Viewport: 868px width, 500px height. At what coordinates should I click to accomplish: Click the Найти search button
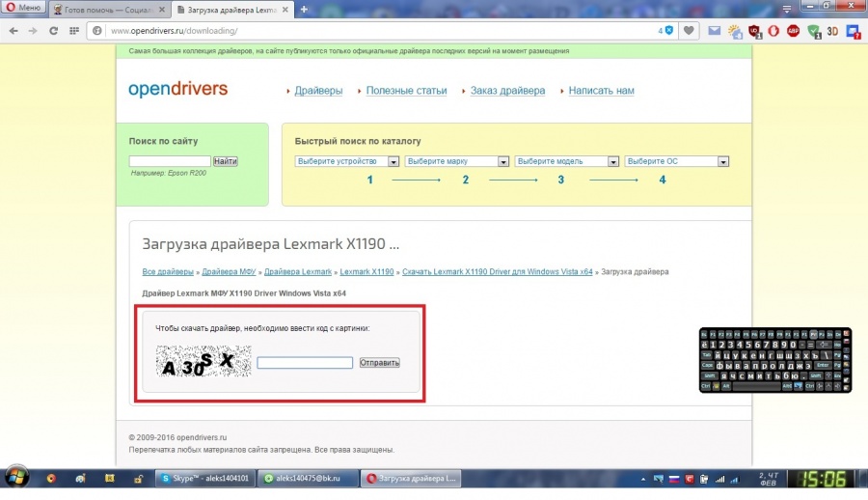(x=226, y=161)
